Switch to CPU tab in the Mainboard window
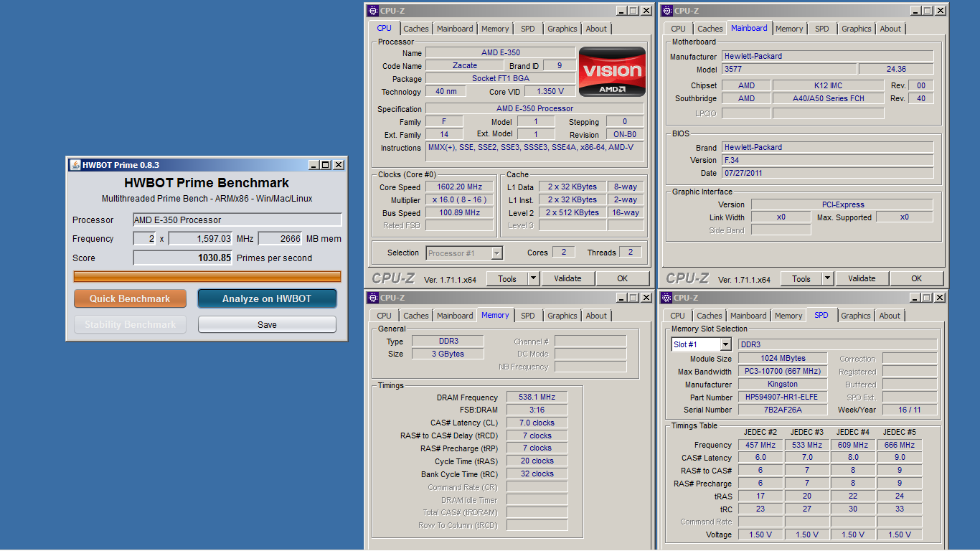This screenshot has width=980, height=551. 679,29
